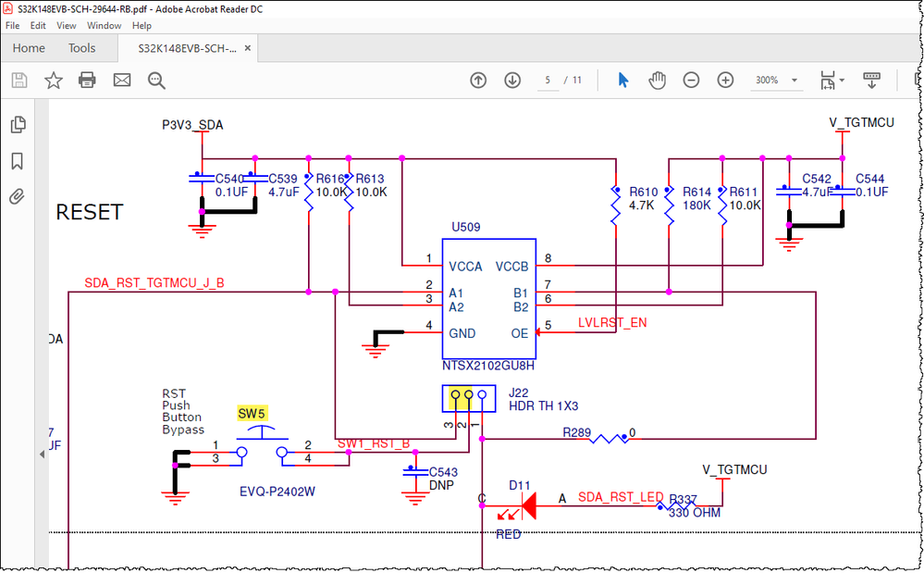Save the PDF file

19,81
